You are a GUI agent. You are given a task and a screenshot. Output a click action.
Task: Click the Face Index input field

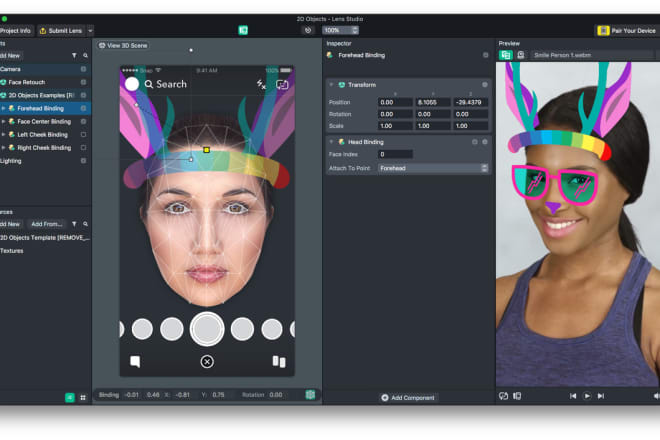pos(395,155)
